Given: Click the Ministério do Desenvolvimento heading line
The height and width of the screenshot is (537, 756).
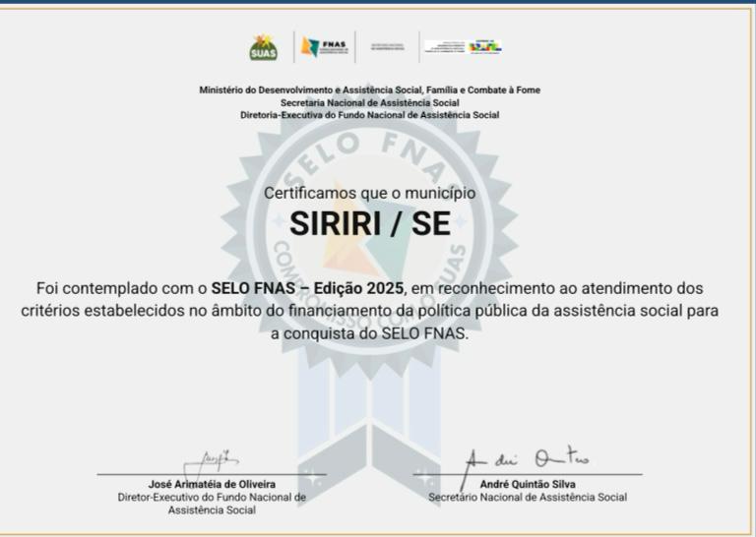Looking at the screenshot, I should tap(369, 90).
